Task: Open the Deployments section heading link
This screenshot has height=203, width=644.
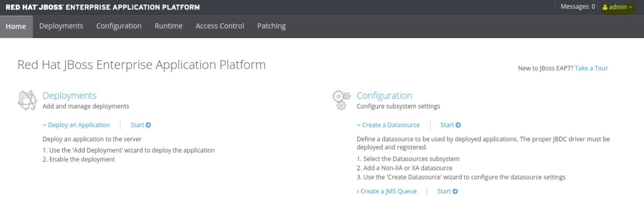Action: click(69, 96)
